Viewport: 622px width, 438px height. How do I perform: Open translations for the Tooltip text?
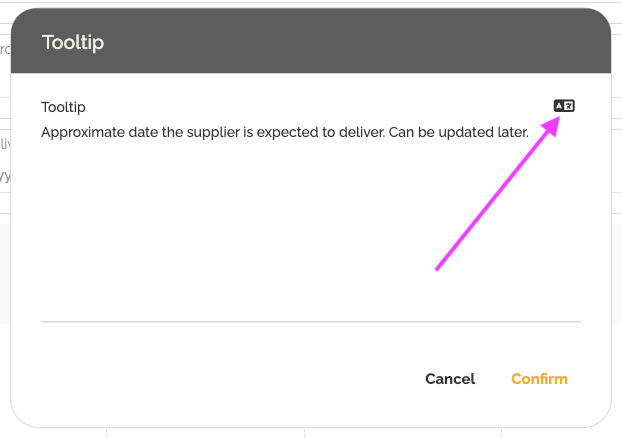(564, 106)
